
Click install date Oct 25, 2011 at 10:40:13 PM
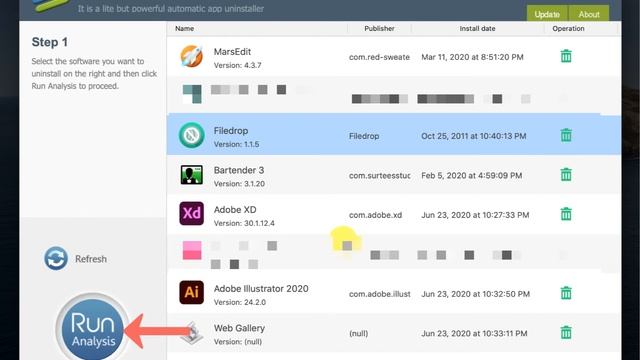pos(473,136)
